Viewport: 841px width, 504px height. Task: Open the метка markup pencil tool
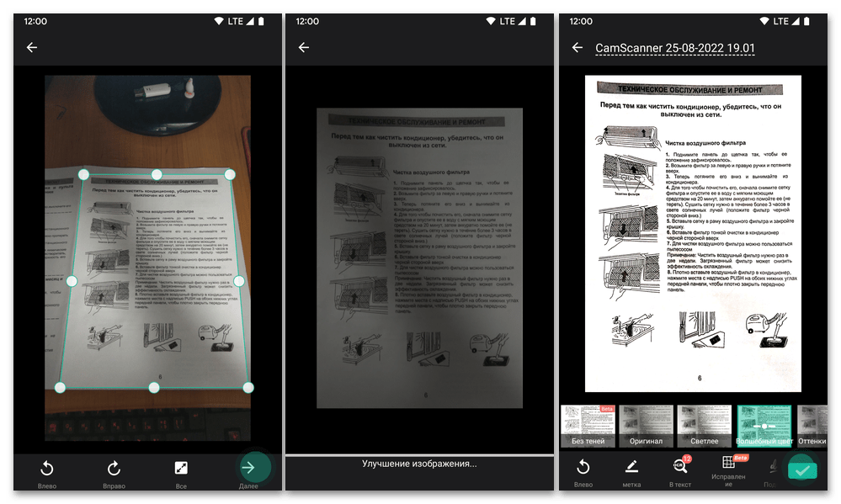coord(631,468)
